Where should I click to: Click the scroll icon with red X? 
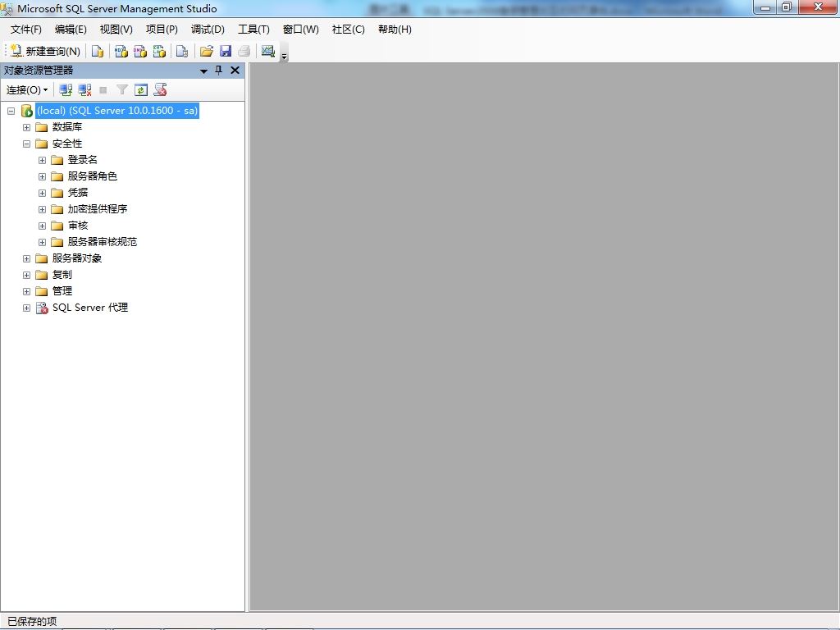[160, 90]
